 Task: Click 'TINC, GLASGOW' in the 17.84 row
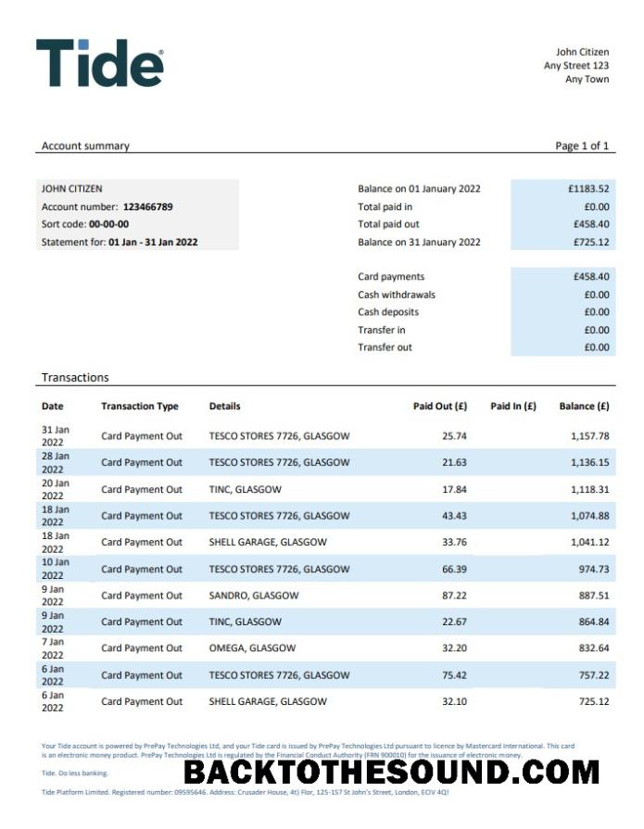click(246, 490)
